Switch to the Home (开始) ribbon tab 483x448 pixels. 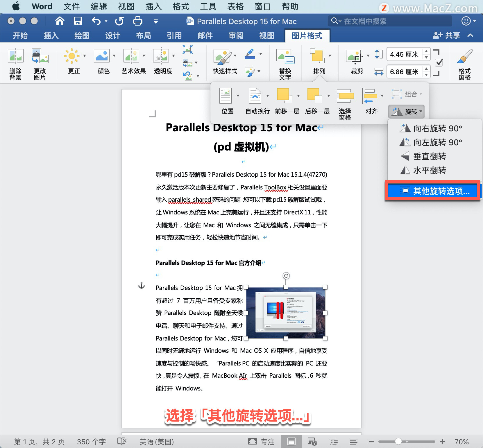pyautogui.click(x=20, y=36)
